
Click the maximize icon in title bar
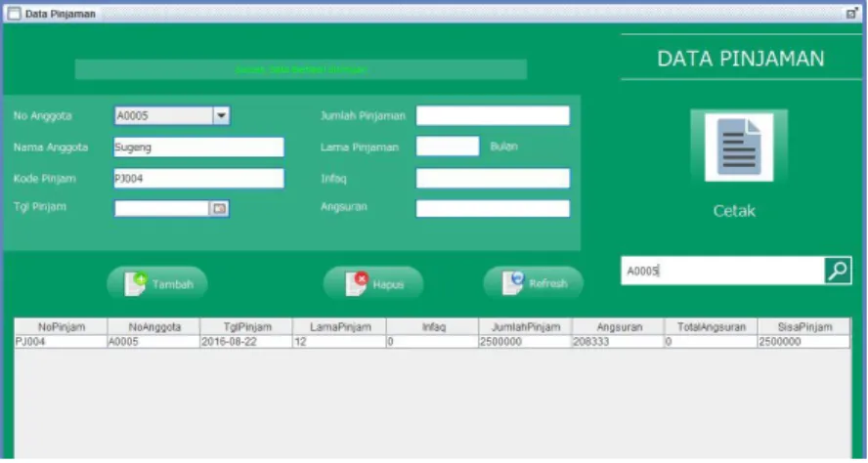851,14
